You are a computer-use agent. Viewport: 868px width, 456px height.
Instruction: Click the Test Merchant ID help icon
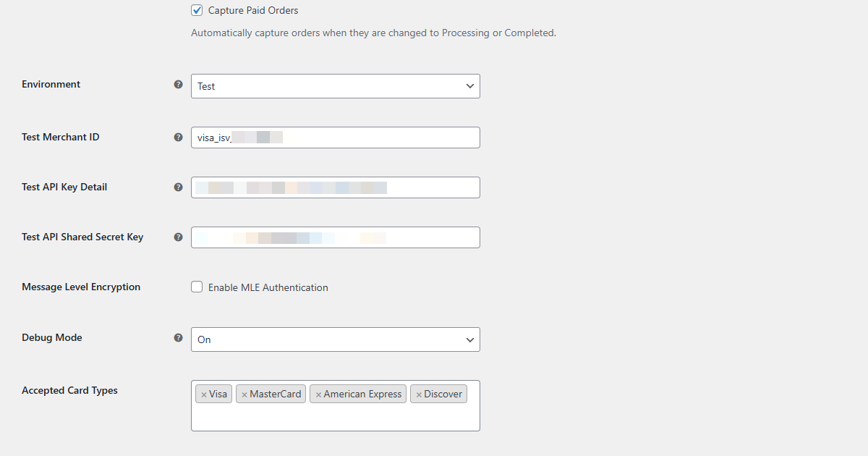click(x=178, y=137)
